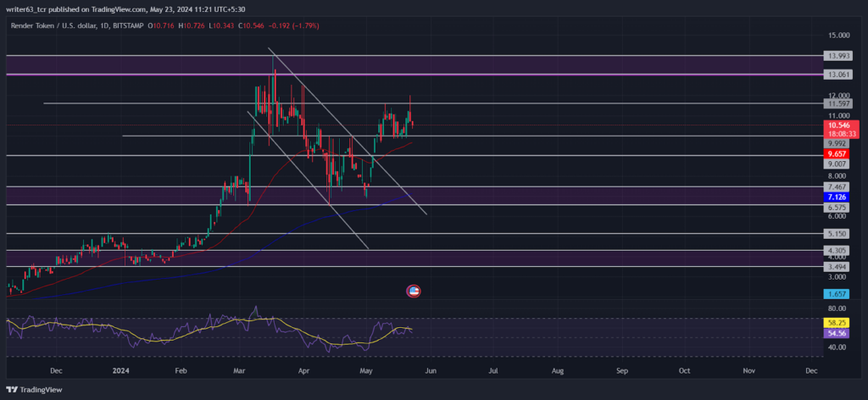Image resolution: width=868 pixels, height=400 pixels.
Task: Click the Oct label on time axis
Action: (684, 370)
